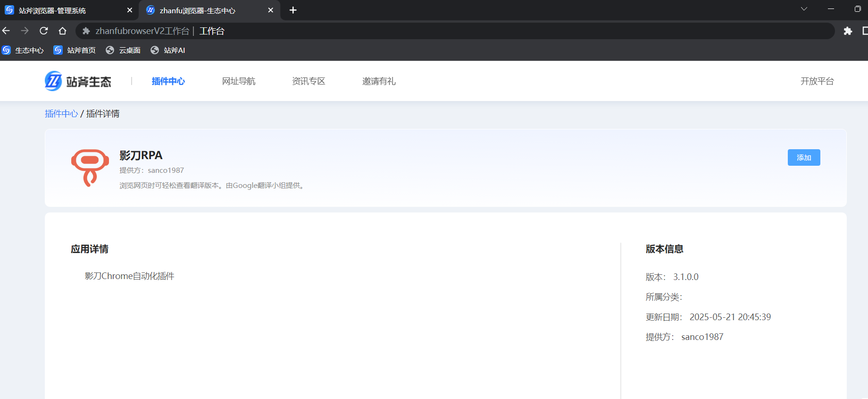Select the 插件中心 navigation item

coord(168,81)
